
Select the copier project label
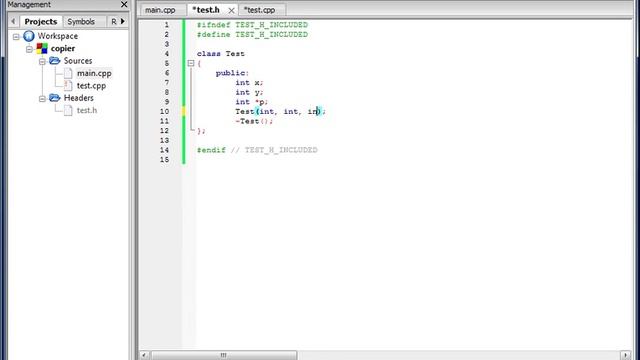[62, 49]
